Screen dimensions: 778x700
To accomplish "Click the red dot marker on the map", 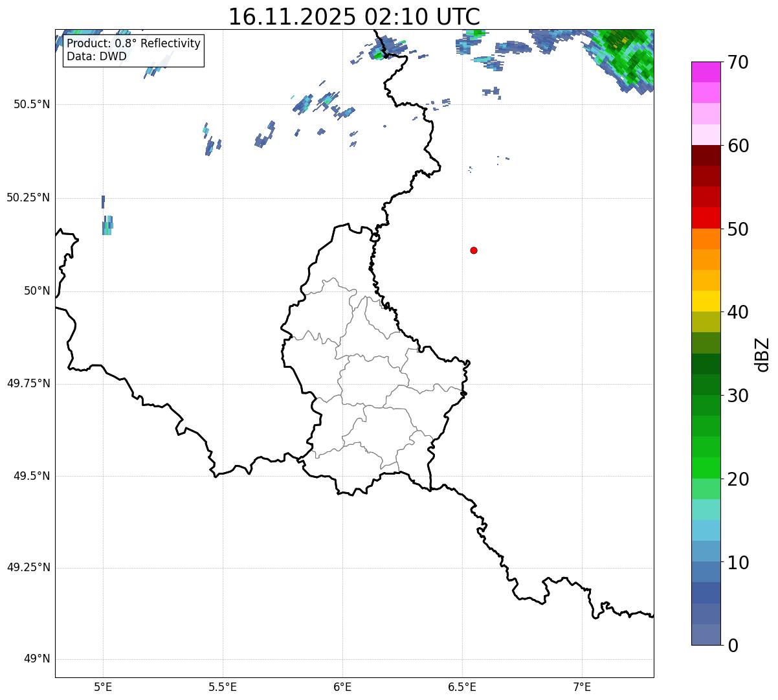I will click(474, 250).
